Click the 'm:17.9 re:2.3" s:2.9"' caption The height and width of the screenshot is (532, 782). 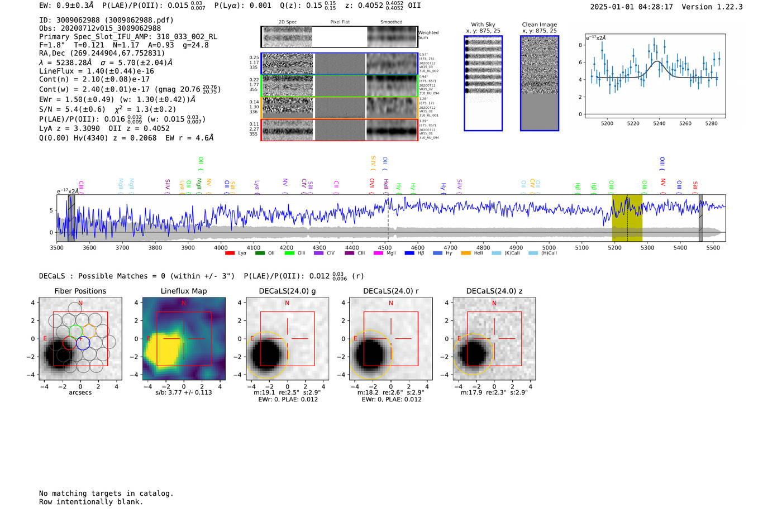click(494, 392)
